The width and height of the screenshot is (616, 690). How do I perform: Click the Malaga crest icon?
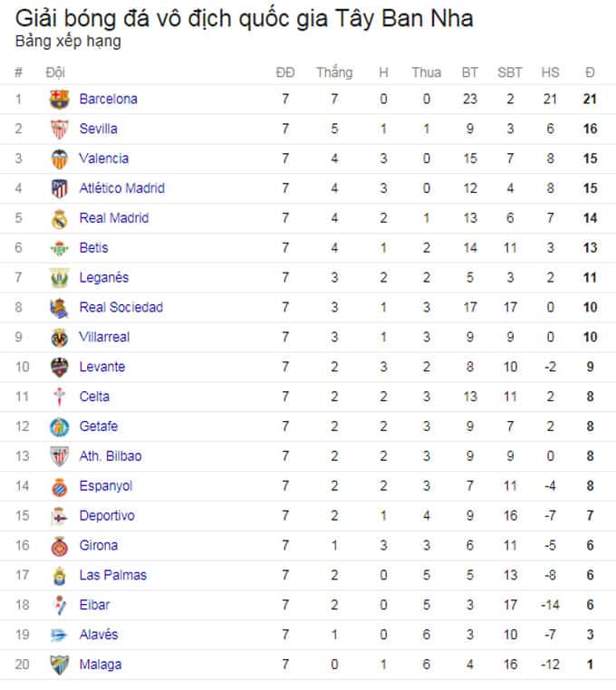60,665
